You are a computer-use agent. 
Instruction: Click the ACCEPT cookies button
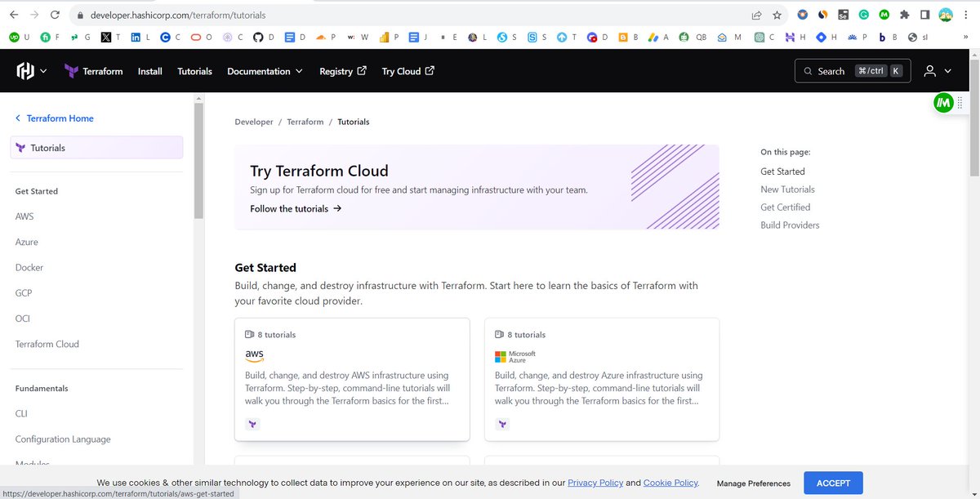click(833, 483)
